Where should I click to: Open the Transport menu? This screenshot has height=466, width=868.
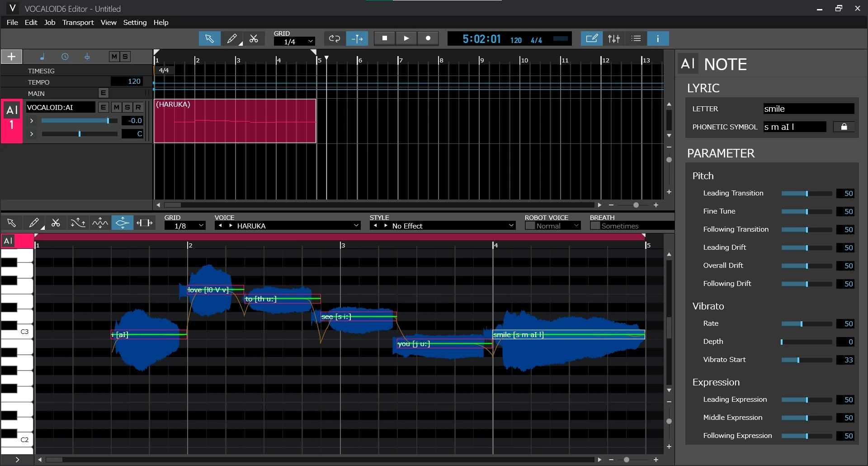click(78, 23)
